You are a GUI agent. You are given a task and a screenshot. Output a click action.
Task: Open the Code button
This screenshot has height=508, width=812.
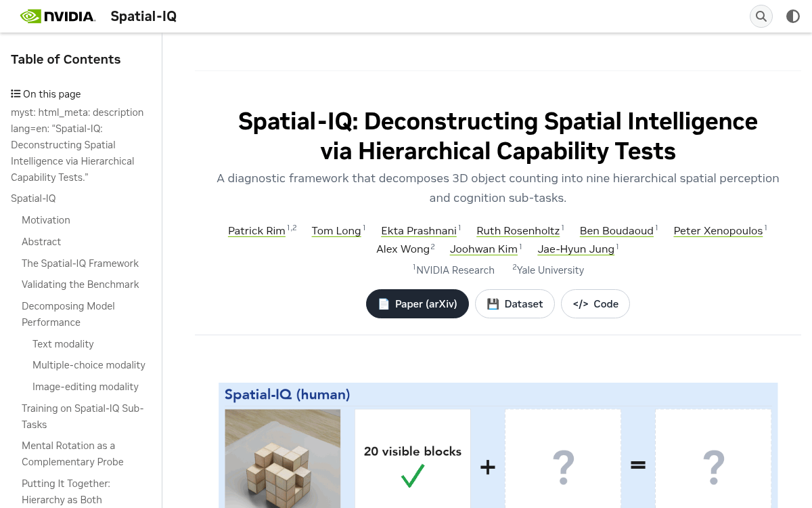(595, 304)
